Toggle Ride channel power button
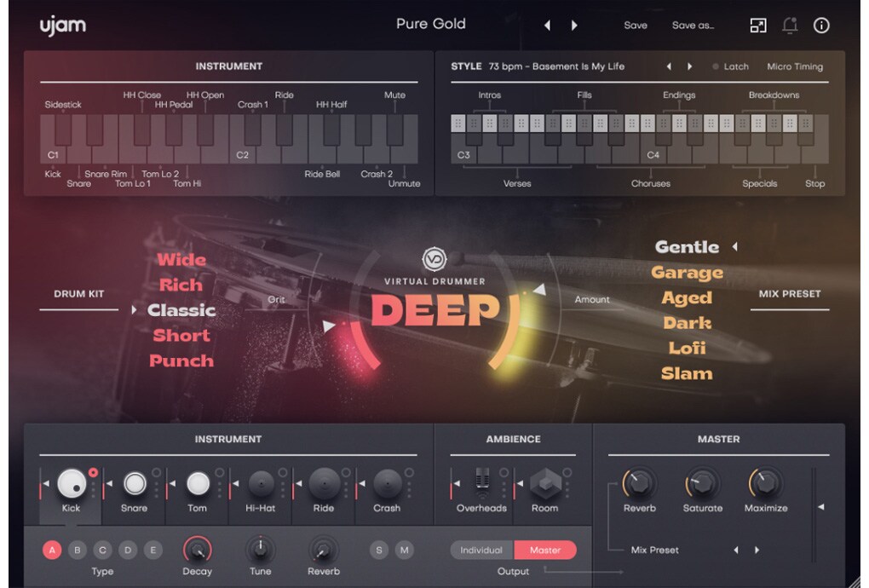This screenshot has width=869, height=588. (346, 472)
